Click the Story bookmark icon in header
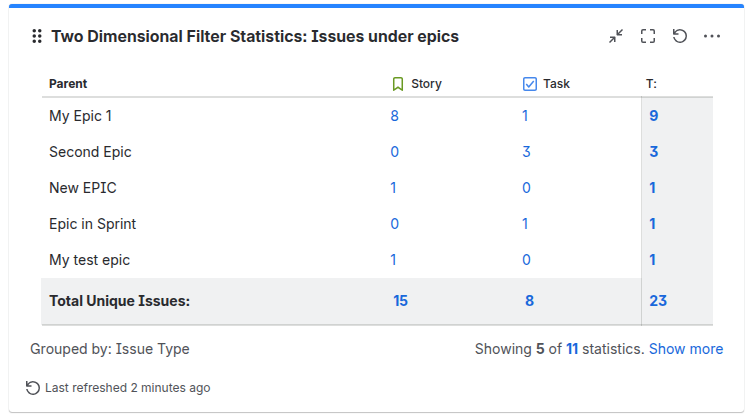 pyautogui.click(x=398, y=84)
